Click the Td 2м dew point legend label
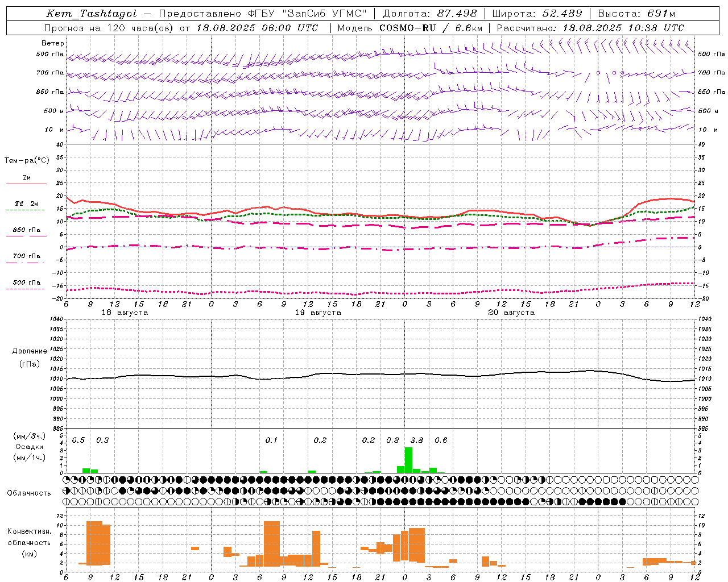The height and width of the screenshot is (582, 728). click(x=26, y=203)
